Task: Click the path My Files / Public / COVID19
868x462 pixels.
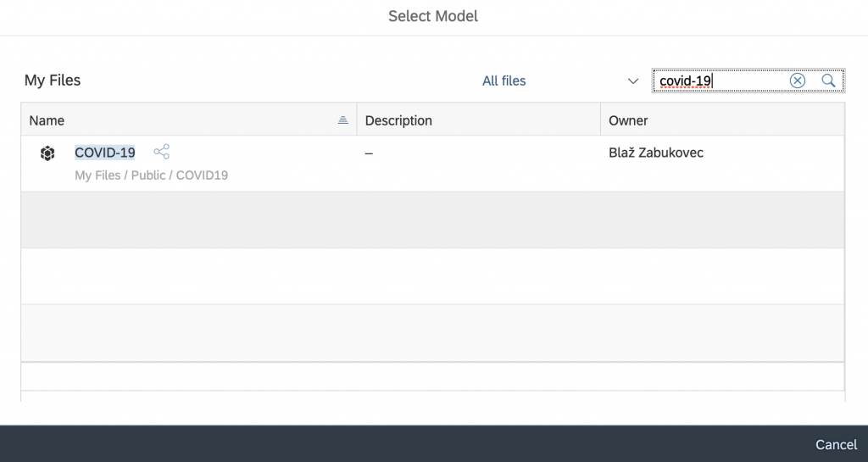Action: point(151,175)
